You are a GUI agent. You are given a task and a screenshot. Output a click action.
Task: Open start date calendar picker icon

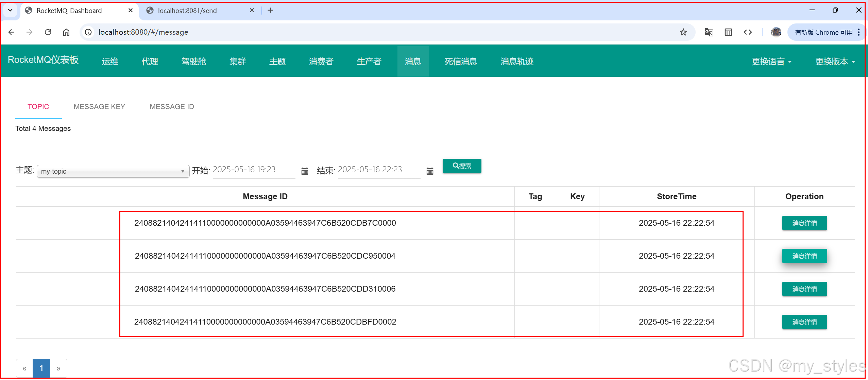coord(305,171)
